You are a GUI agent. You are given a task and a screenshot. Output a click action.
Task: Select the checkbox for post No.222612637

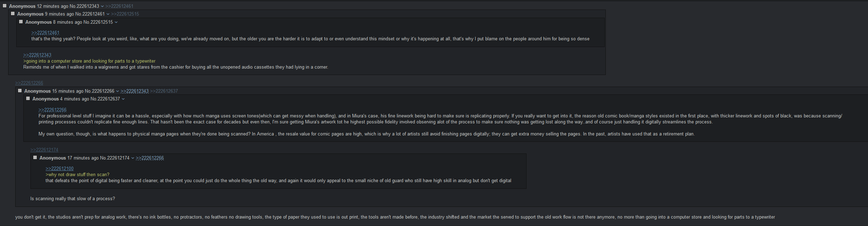[x=28, y=98]
